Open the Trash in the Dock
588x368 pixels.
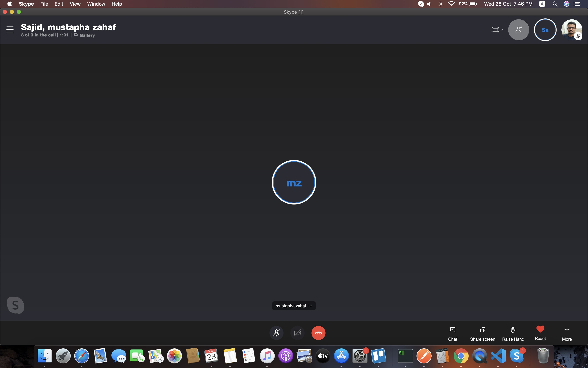pyautogui.click(x=543, y=356)
